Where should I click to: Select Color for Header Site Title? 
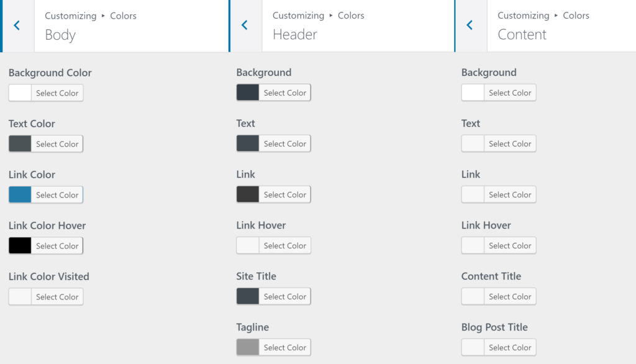point(285,296)
